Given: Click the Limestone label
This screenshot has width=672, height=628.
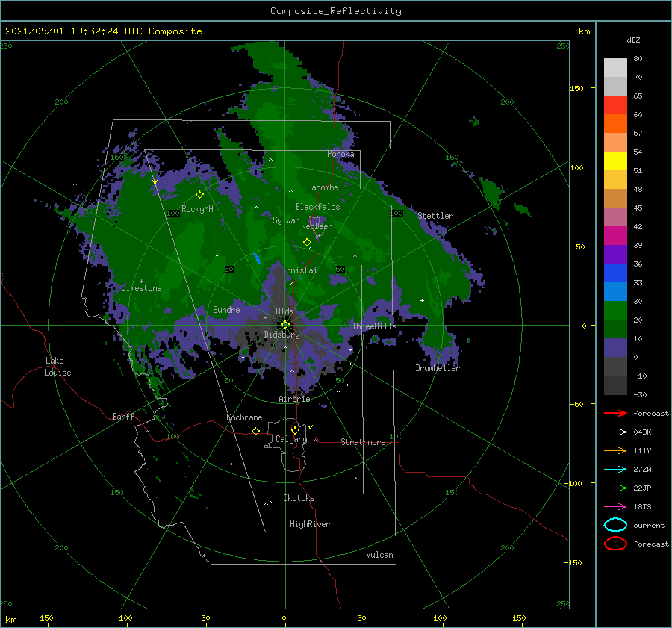Looking at the screenshot, I should [x=141, y=288].
